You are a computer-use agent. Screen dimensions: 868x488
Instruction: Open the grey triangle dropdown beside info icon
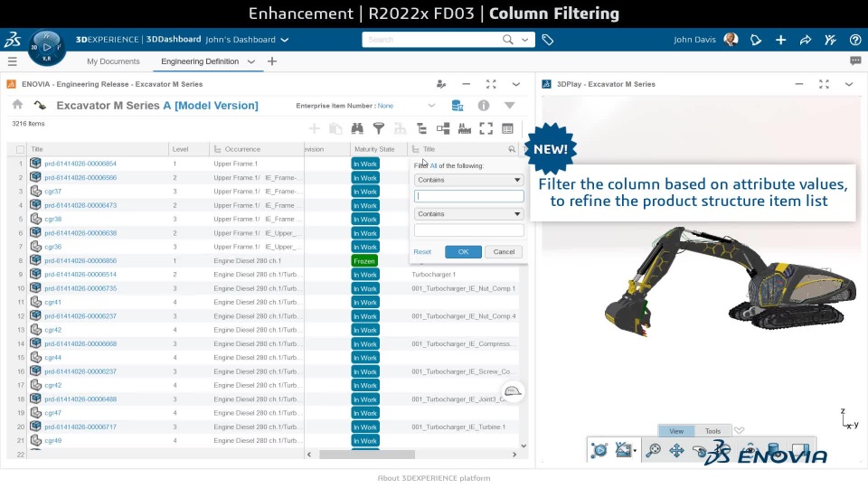coord(509,105)
